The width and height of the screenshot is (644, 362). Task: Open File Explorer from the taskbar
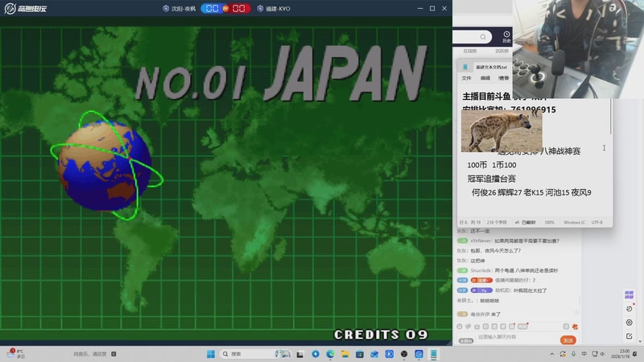pyautogui.click(x=345, y=354)
